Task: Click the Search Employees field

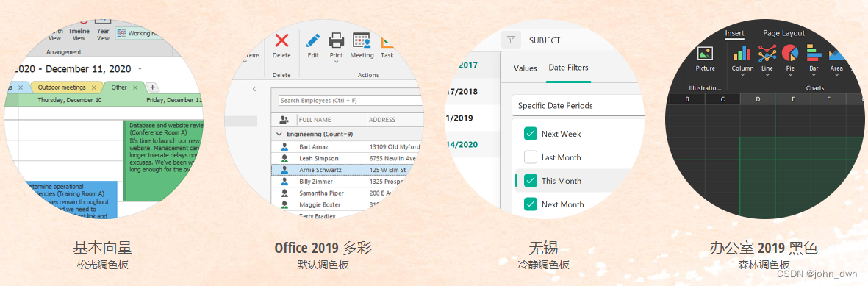Action: (x=351, y=100)
